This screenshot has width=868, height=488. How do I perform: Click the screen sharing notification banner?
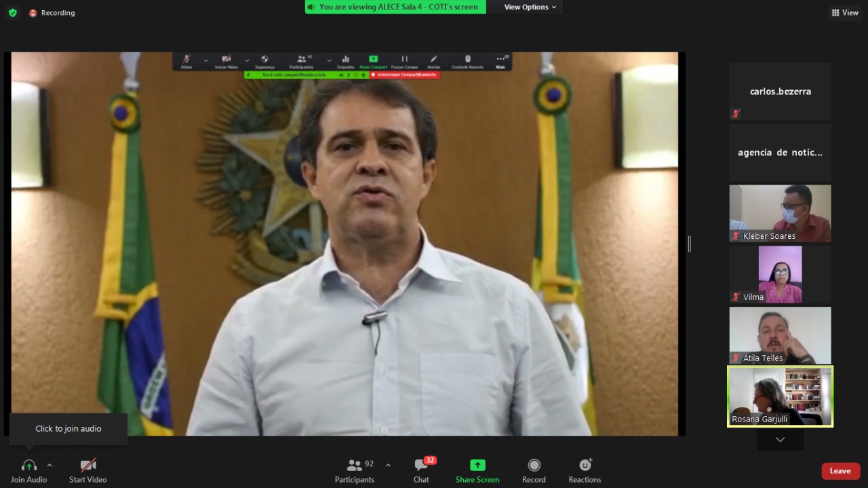tap(395, 7)
